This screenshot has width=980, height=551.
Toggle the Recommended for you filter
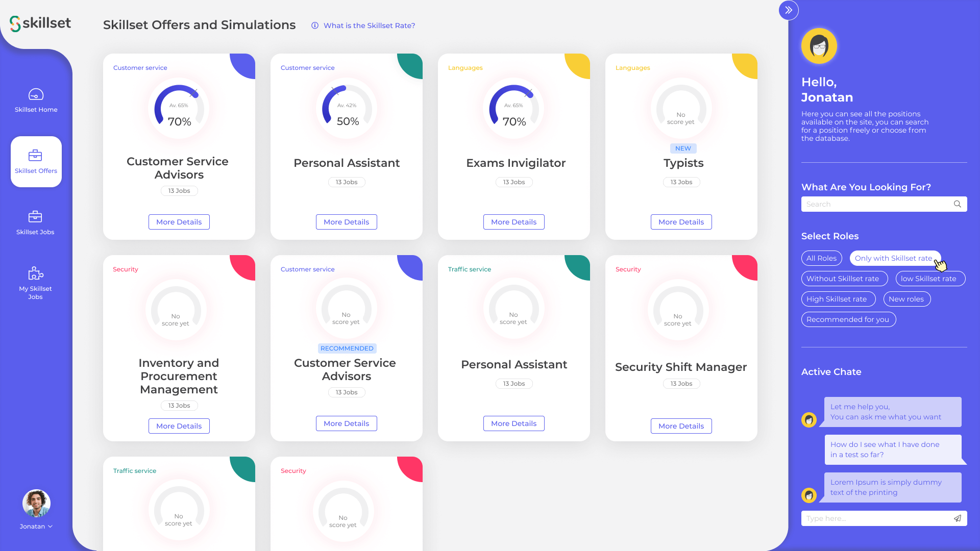pyautogui.click(x=848, y=319)
